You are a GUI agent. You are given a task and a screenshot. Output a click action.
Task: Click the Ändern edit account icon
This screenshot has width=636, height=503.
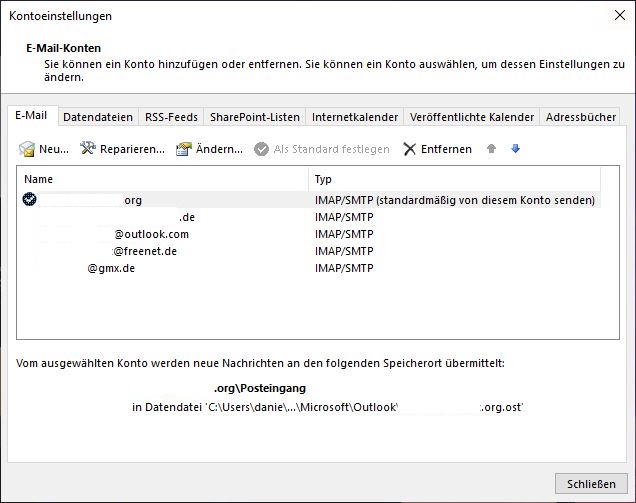click(184, 149)
